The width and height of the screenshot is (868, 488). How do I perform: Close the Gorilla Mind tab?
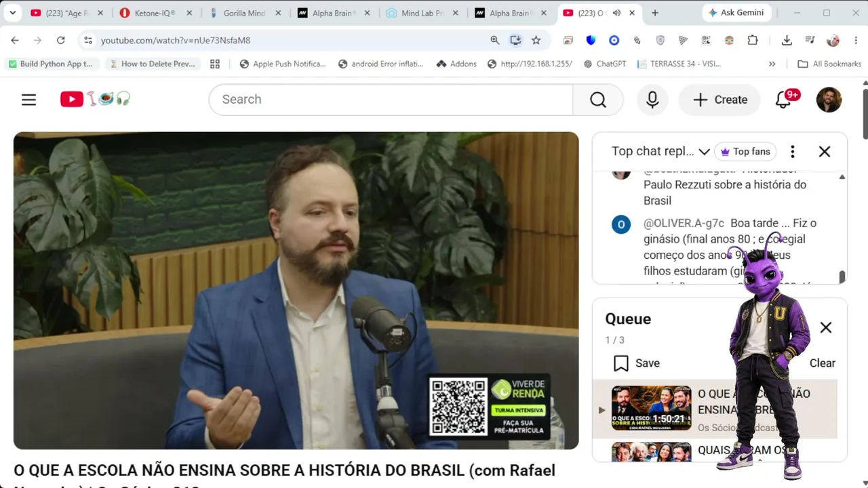278,13
